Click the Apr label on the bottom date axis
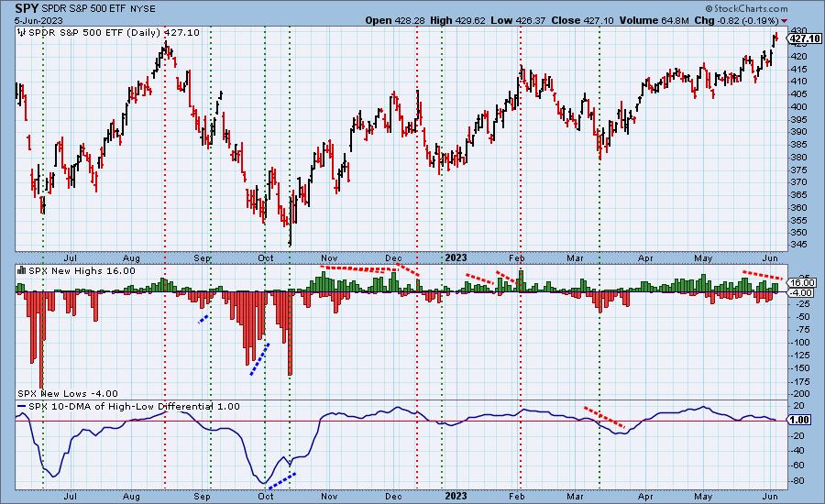 645,496
